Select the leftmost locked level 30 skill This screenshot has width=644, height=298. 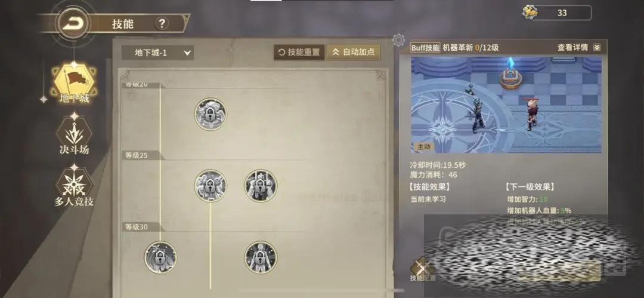(x=160, y=257)
